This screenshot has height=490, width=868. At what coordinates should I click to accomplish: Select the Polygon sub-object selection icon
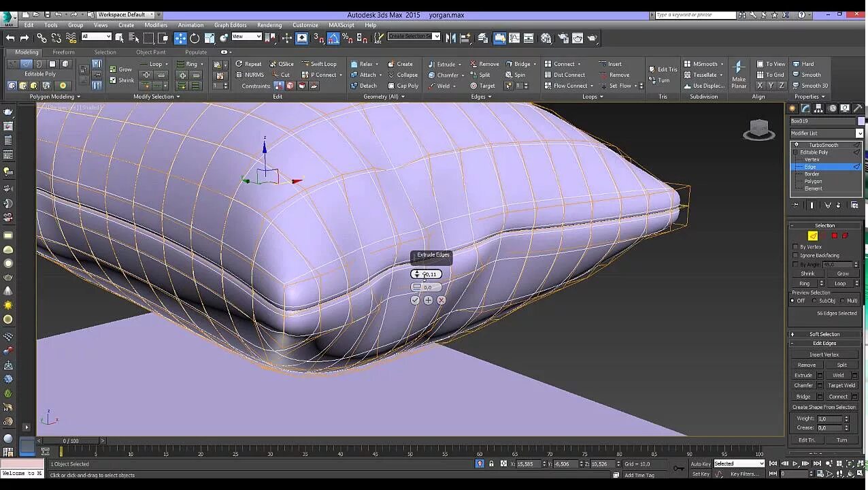(835, 235)
